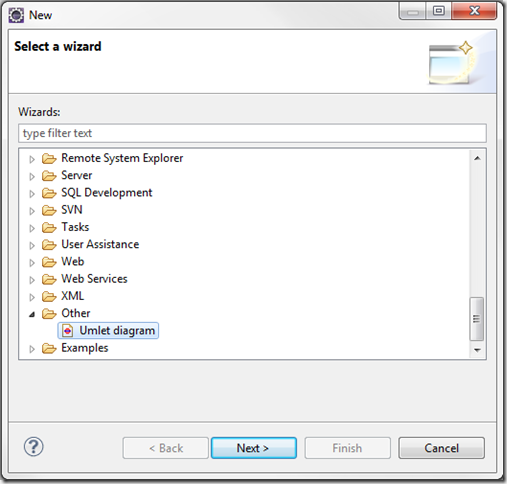Click the Cancel button
This screenshot has height=484, width=507.
tap(441, 448)
